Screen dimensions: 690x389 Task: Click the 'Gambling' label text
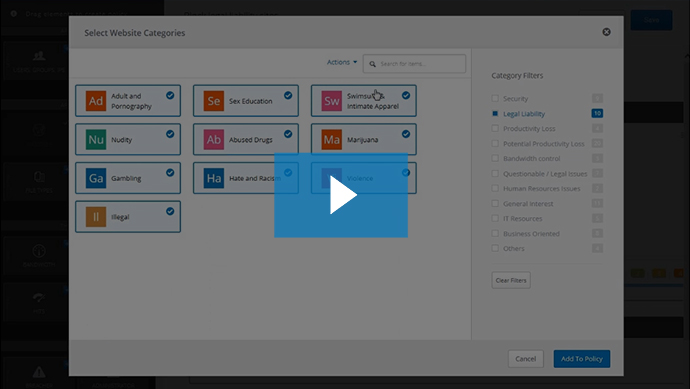pos(126,178)
